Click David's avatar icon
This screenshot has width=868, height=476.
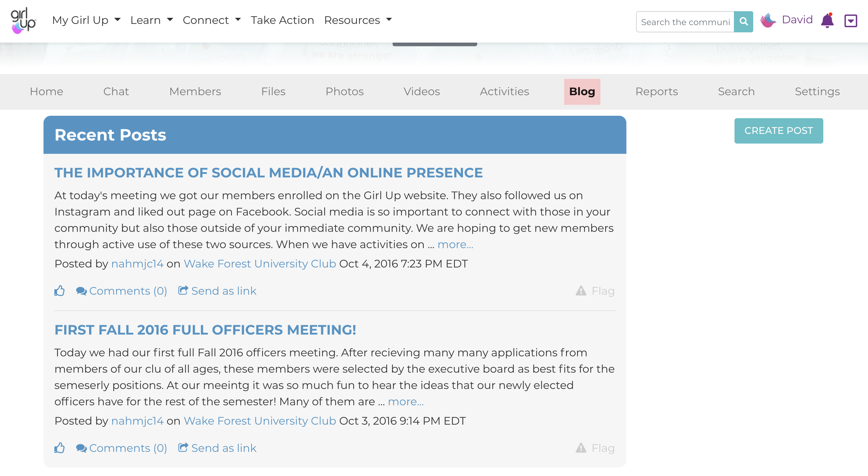[x=768, y=20]
